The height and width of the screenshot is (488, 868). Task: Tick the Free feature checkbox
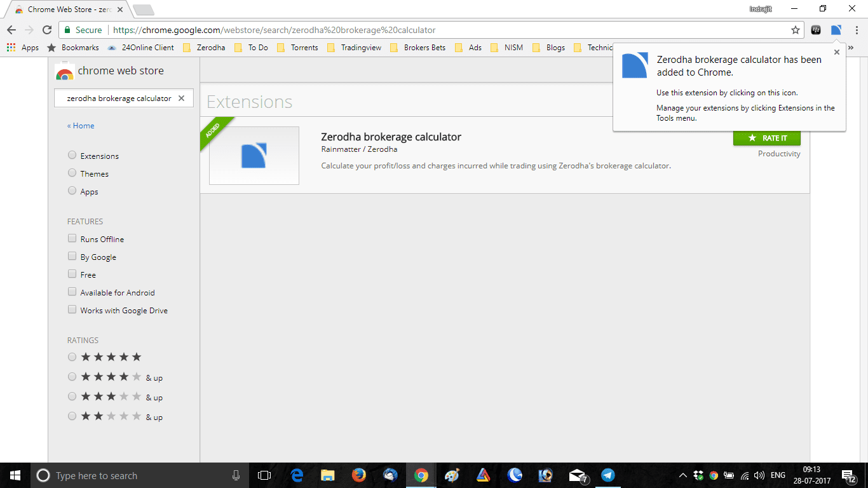(x=72, y=274)
